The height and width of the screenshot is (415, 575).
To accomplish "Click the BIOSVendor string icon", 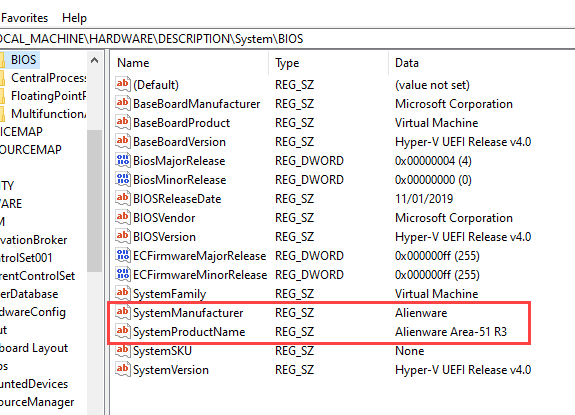I will point(122,217).
